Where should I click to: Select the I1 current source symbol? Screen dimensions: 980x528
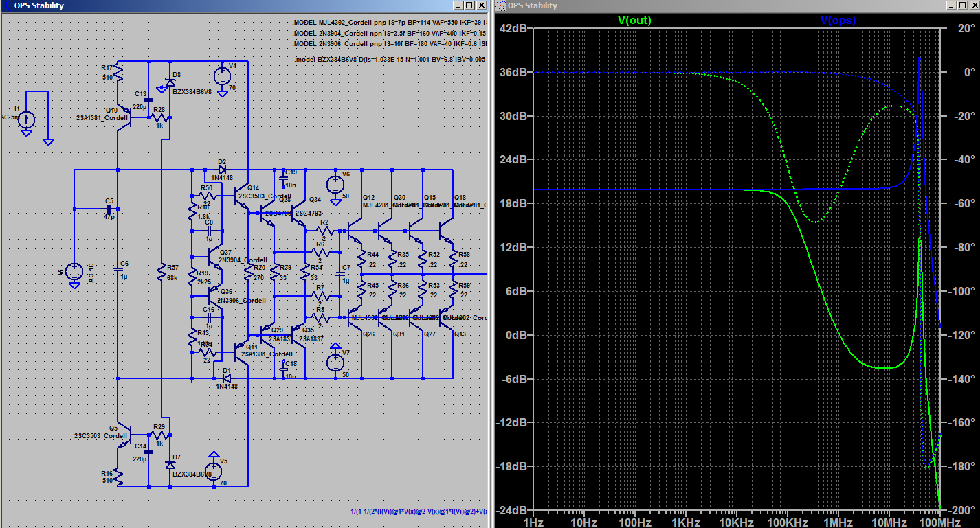pyautogui.click(x=26, y=119)
